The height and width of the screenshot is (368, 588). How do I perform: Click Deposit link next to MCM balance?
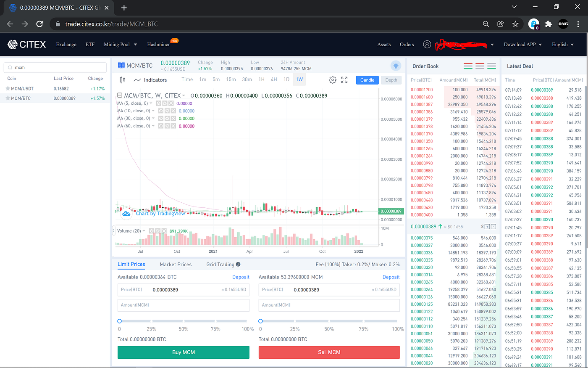click(391, 277)
